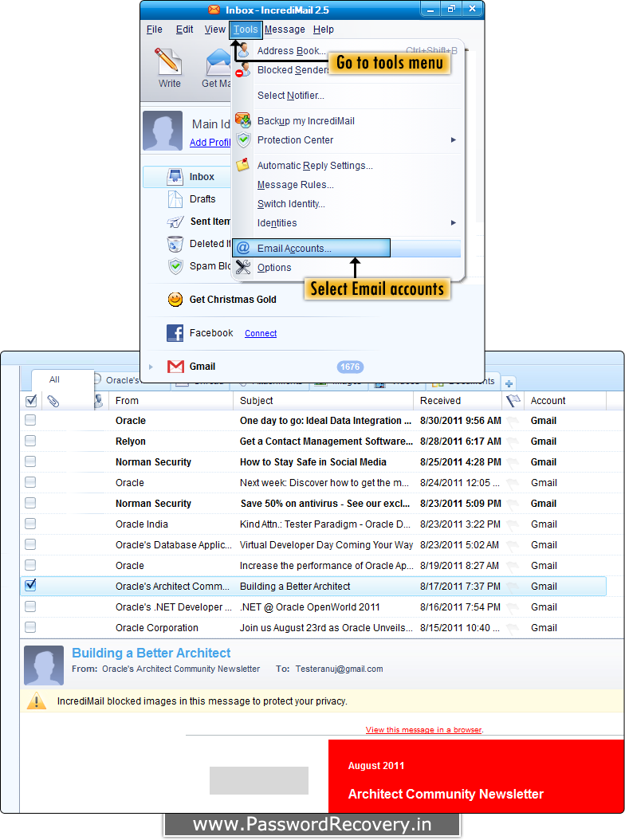This screenshot has height=840, width=625.
Task: Open the View menu
Action: pyautogui.click(x=215, y=29)
